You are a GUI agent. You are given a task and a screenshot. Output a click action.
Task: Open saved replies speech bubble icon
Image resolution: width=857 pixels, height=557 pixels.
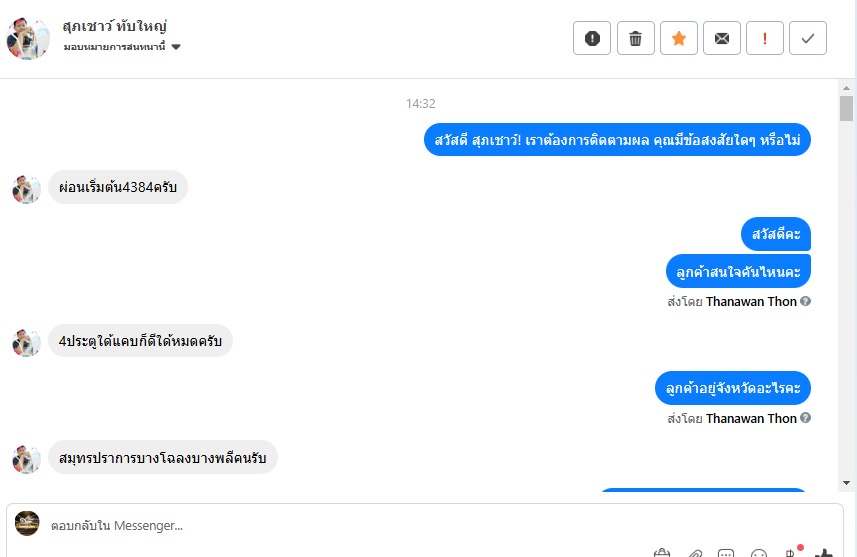coord(726,553)
